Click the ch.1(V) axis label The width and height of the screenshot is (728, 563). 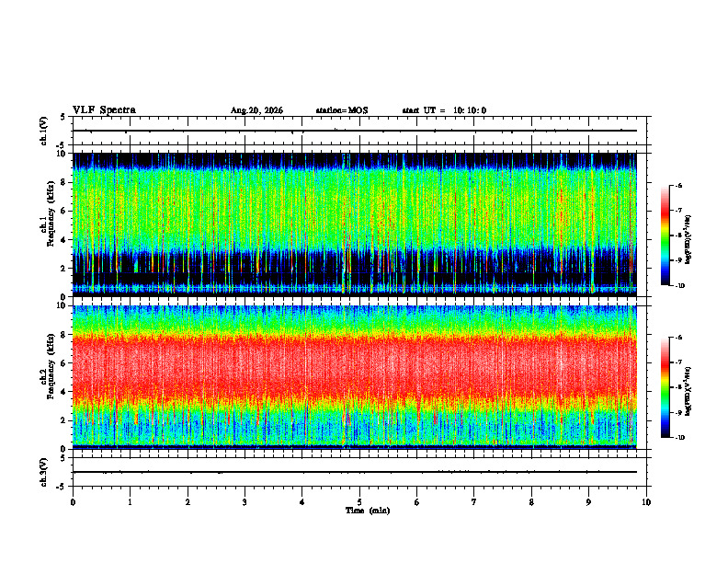(x=44, y=131)
